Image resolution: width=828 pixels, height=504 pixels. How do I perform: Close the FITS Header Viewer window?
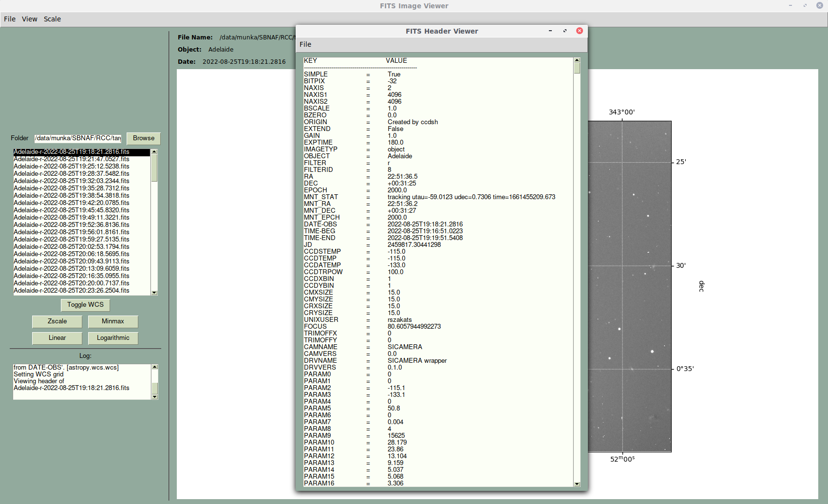click(580, 31)
